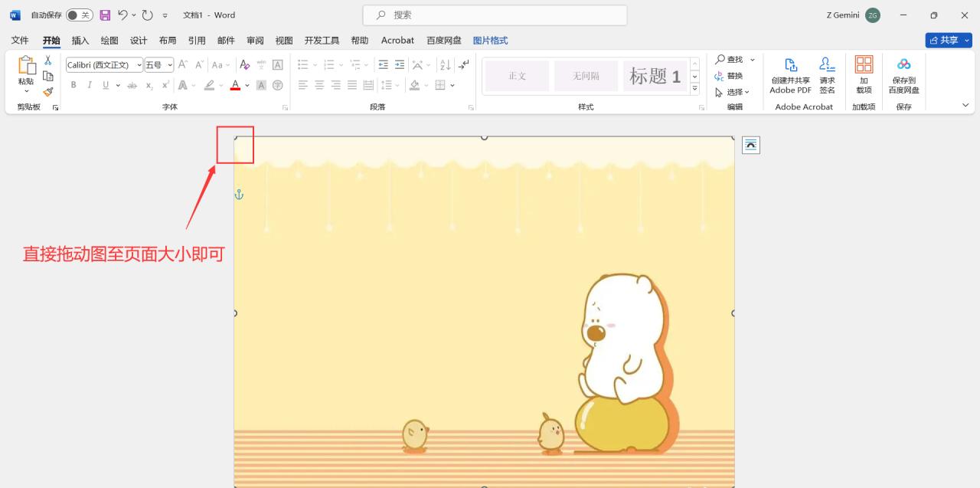Sort text with the A-Z icon
Screen dimensions: 980x488
point(446,65)
